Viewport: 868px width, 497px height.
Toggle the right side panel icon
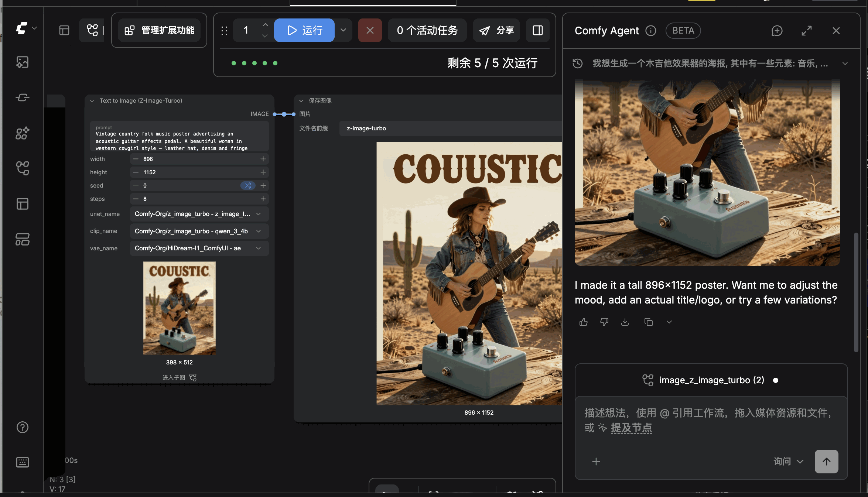538,30
